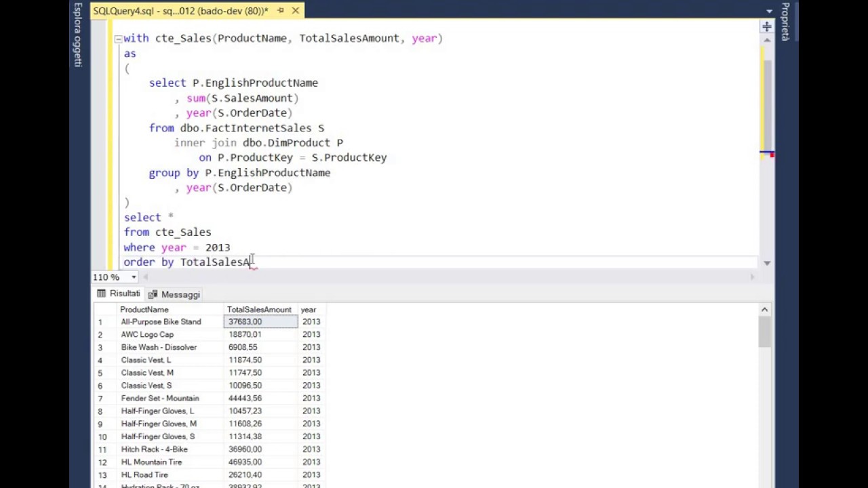Click editor scrollbar up arrow
This screenshot has width=868, height=488.
click(767, 41)
